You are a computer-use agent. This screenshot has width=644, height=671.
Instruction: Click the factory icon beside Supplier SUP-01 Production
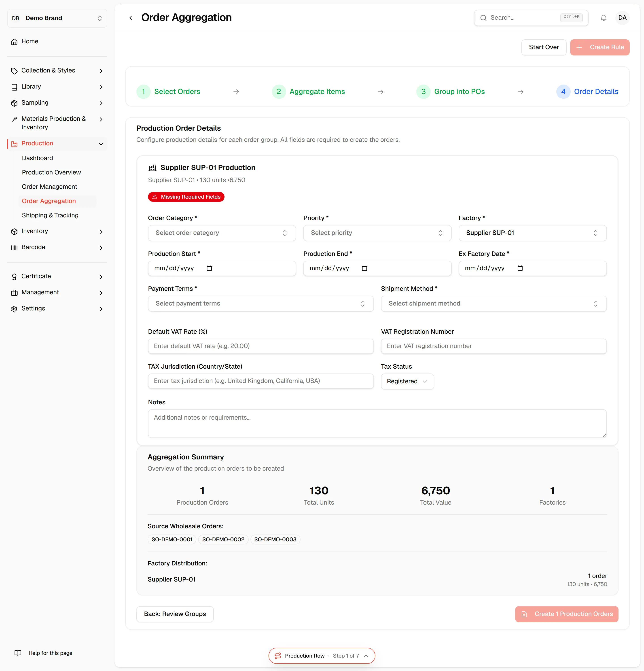click(152, 167)
